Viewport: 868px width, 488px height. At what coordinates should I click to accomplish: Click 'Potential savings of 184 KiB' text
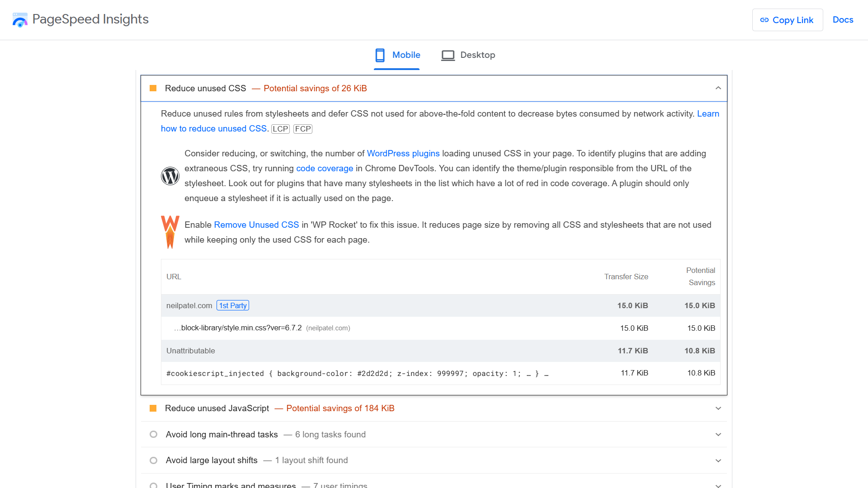[x=340, y=408]
